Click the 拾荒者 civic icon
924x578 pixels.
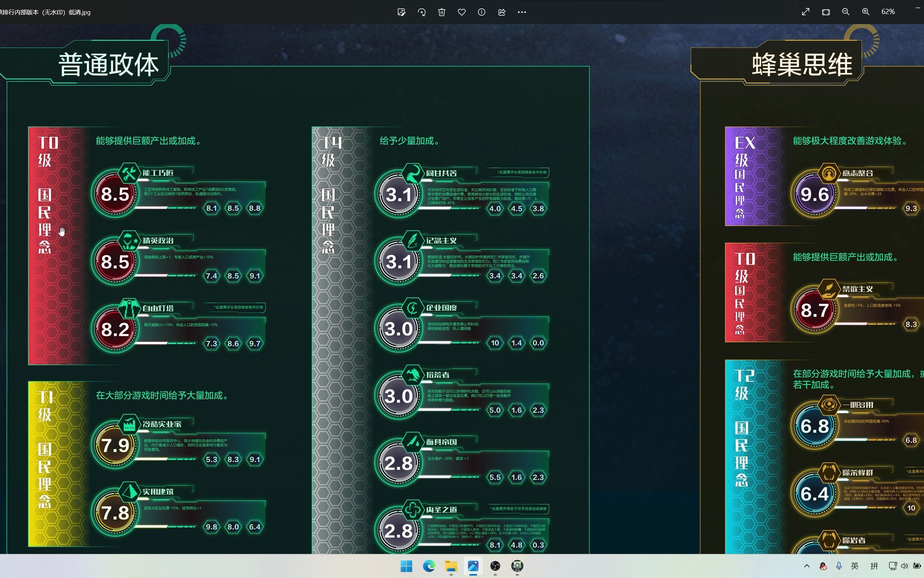(x=413, y=375)
